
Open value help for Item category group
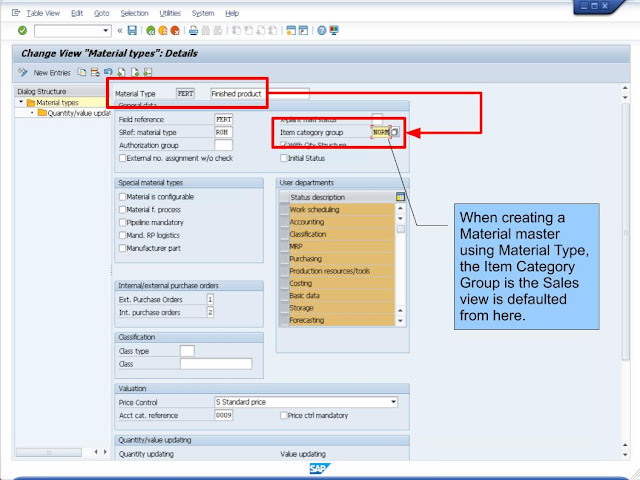pos(395,132)
